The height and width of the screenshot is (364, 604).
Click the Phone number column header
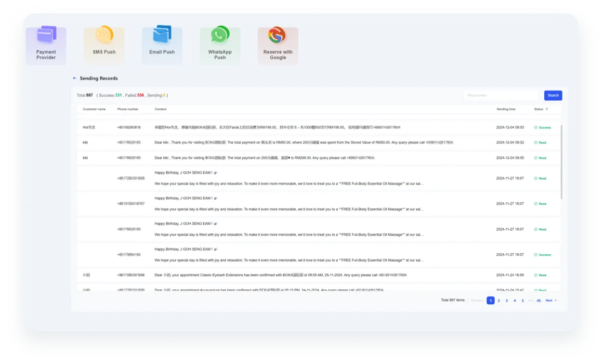(128, 109)
